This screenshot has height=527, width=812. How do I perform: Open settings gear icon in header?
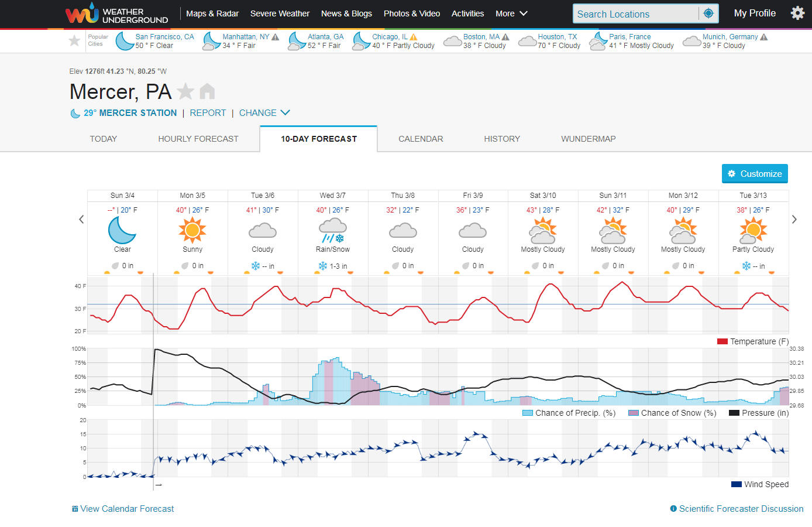click(x=797, y=13)
